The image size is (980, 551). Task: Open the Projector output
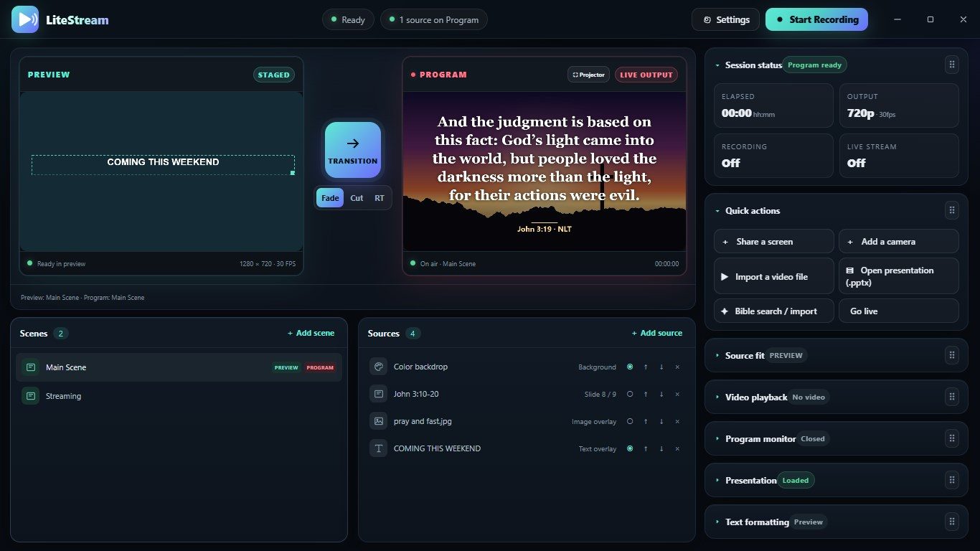(588, 75)
